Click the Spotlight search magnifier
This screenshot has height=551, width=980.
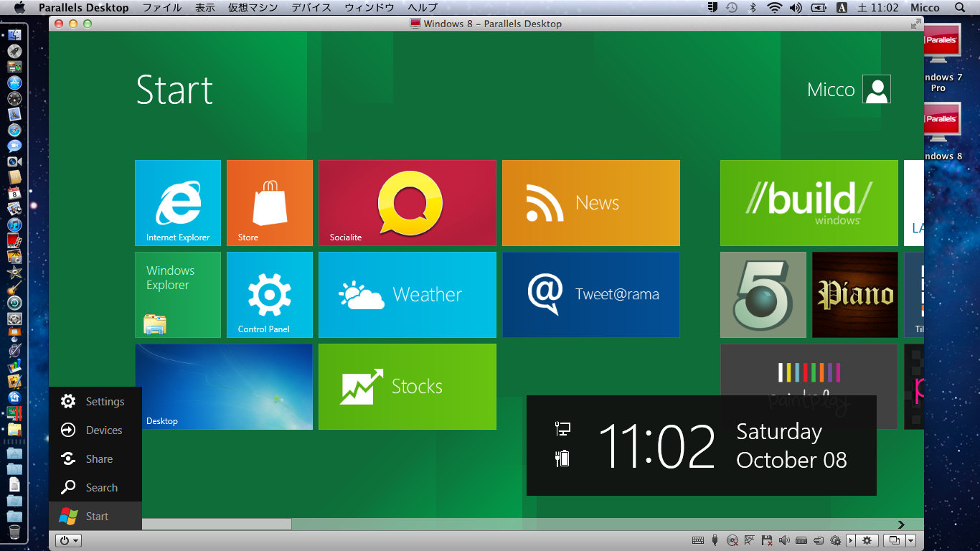(x=961, y=7)
